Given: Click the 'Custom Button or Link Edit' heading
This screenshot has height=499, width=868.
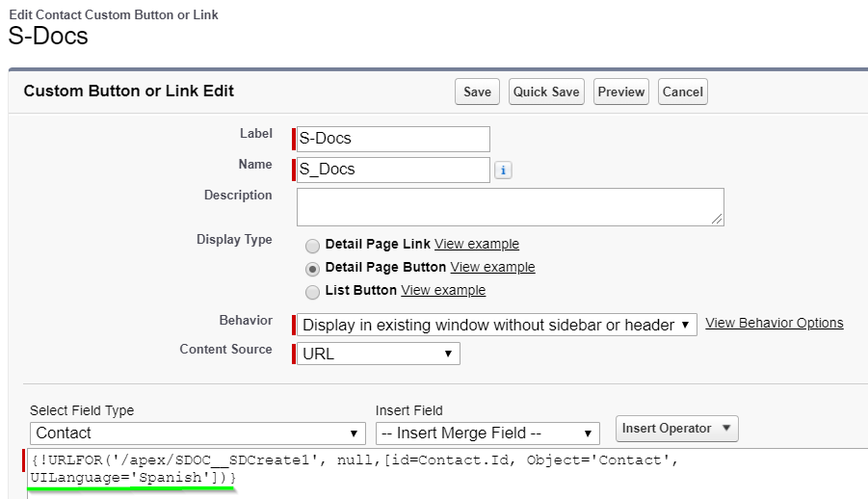Looking at the screenshot, I should pos(128,91).
